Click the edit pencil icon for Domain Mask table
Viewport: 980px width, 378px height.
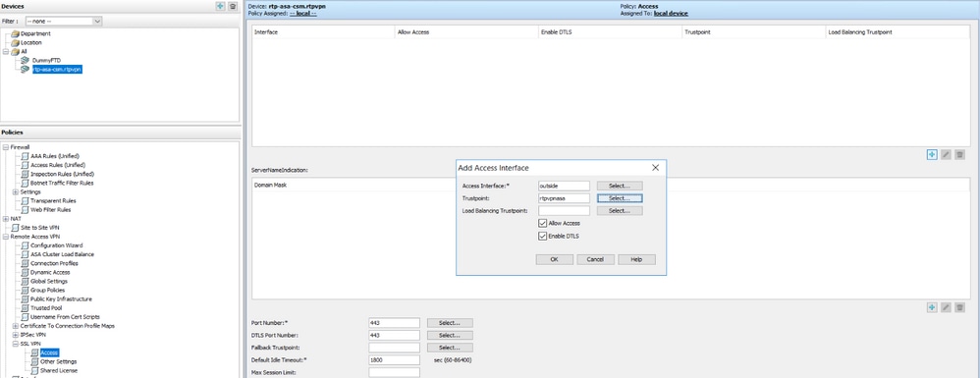(947, 306)
